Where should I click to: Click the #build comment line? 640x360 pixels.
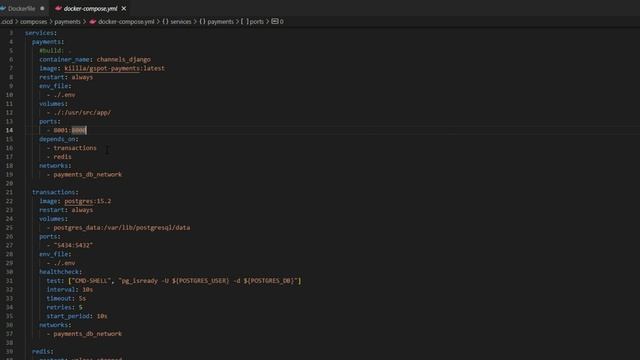(x=55, y=51)
